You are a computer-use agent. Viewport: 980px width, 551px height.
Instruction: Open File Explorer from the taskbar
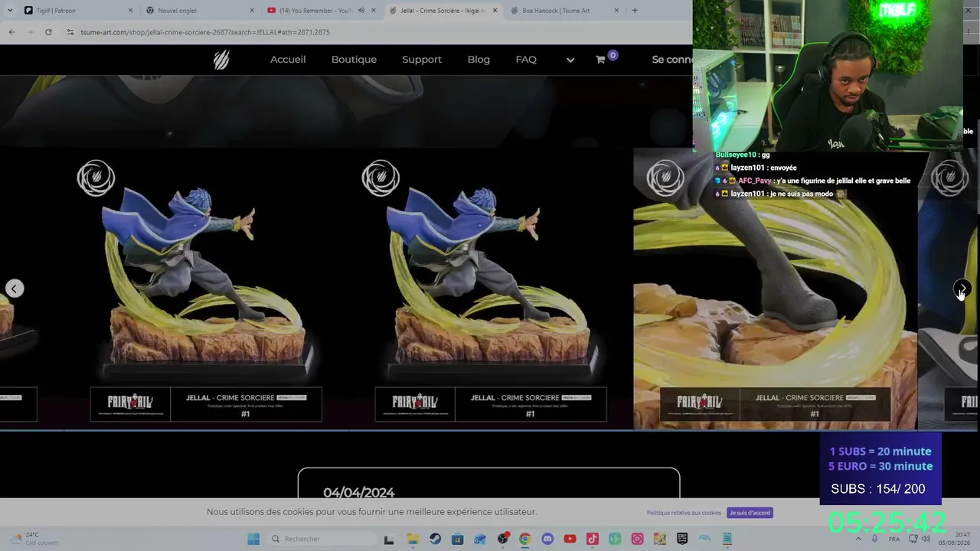click(x=412, y=539)
